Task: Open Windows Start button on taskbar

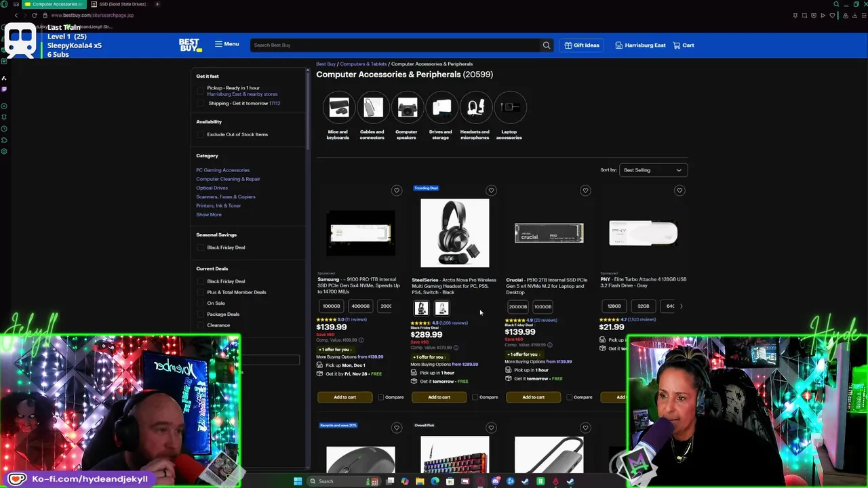Action: pyautogui.click(x=297, y=481)
